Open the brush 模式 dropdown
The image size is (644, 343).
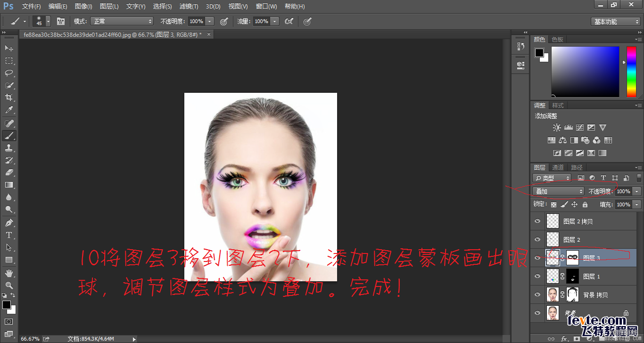click(123, 21)
